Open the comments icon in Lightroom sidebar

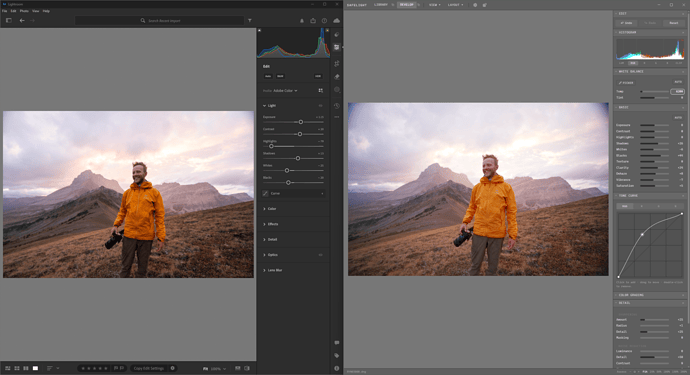pyautogui.click(x=337, y=342)
